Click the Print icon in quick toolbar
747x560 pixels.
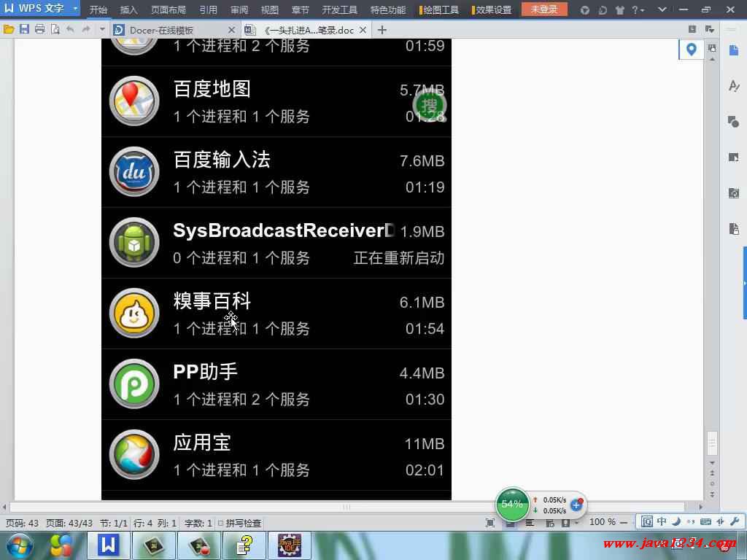(x=40, y=29)
